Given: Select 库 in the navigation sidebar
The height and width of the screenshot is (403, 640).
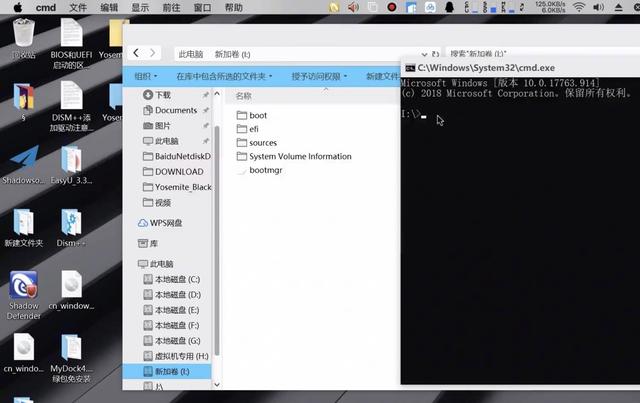Looking at the screenshot, I should tap(148, 244).
